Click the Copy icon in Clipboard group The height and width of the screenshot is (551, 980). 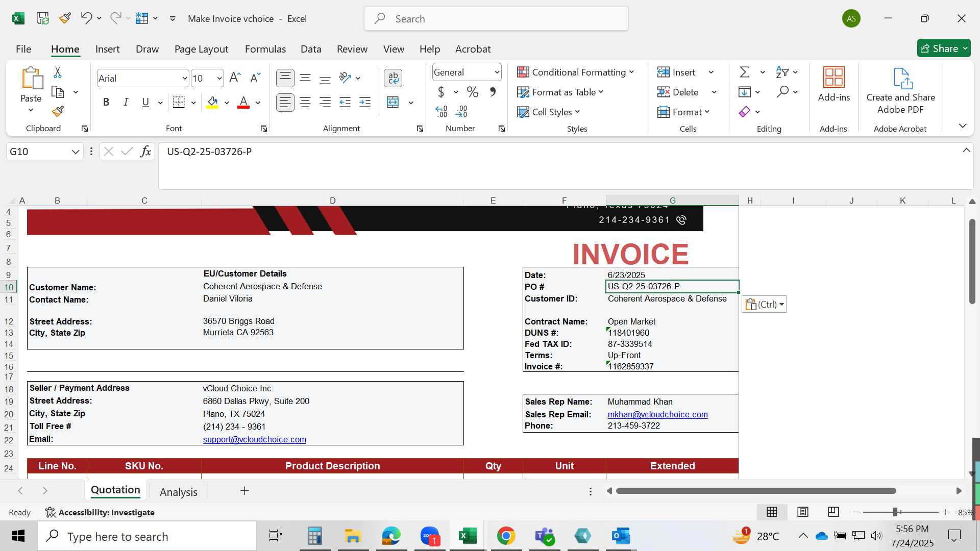pyautogui.click(x=58, y=92)
